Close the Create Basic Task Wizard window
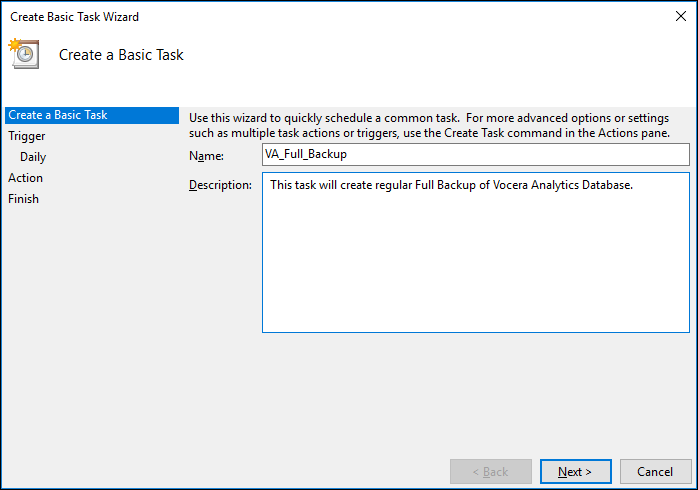Screen dimensions: 698x490 point(681,16)
